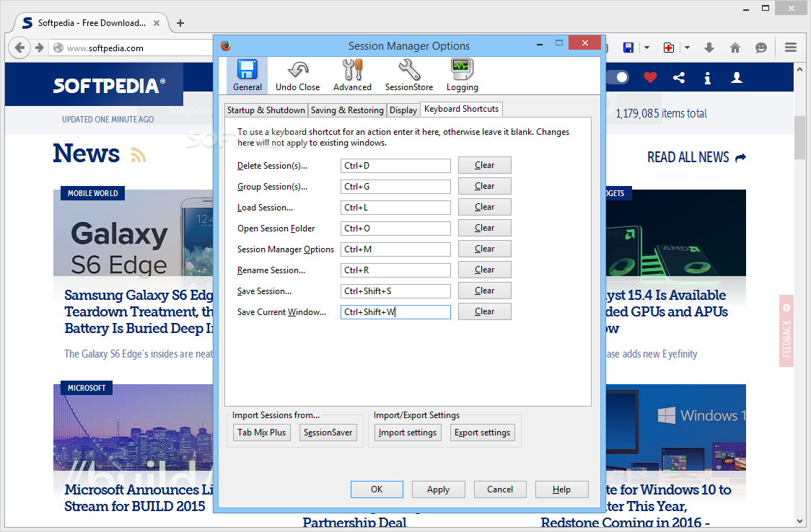Image resolution: width=811 pixels, height=532 pixels.
Task: Open the Firefox downloads arrow icon
Action: coord(709,48)
